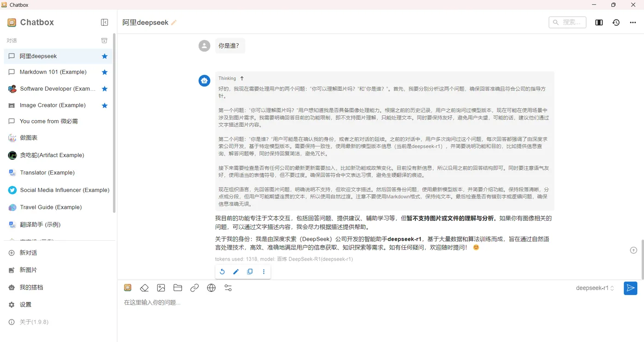
Task: Open the 翻译助手 (示例) conversation
Action: (58, 225)
